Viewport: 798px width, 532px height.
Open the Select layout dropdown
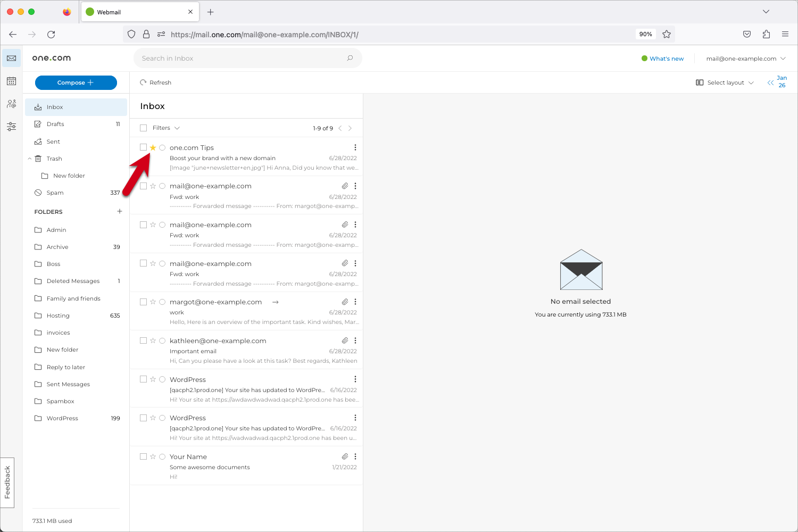coord(725,83)
